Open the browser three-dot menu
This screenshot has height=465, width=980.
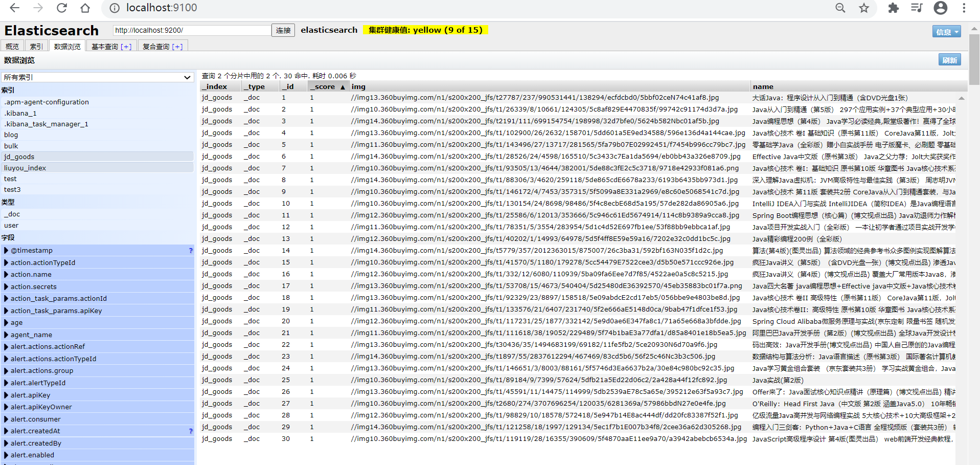pyautogui.click(x=964, y=8)
